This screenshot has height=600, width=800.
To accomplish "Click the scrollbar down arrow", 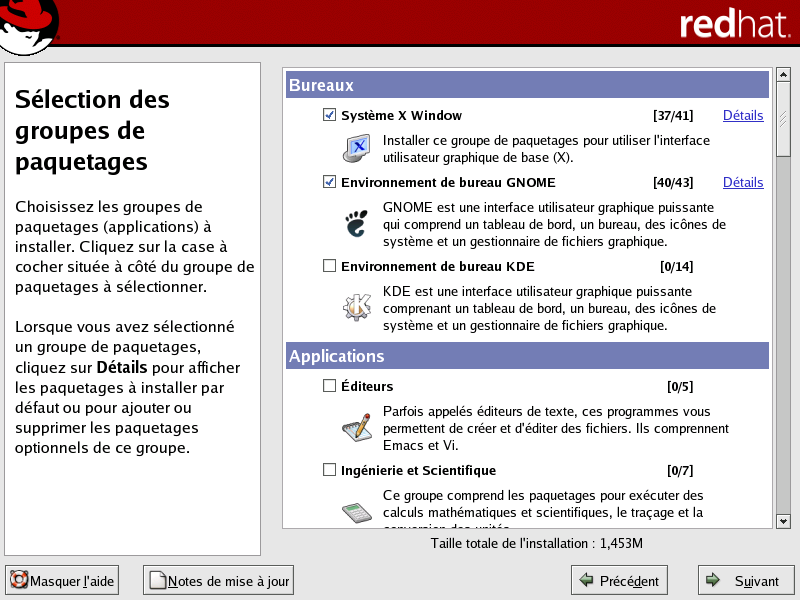I will 783,521.
